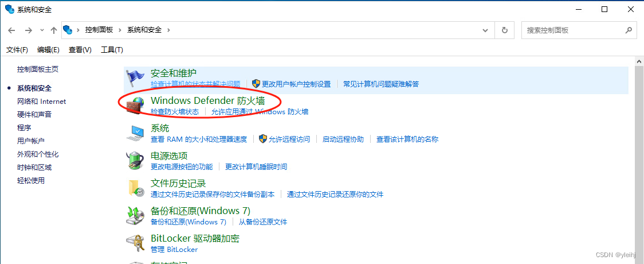Image resolution: width=644 pixels, height=264 pixels.
Task: Click the Windows Defender Firewall brick wall icon
Action: (136, 105)
